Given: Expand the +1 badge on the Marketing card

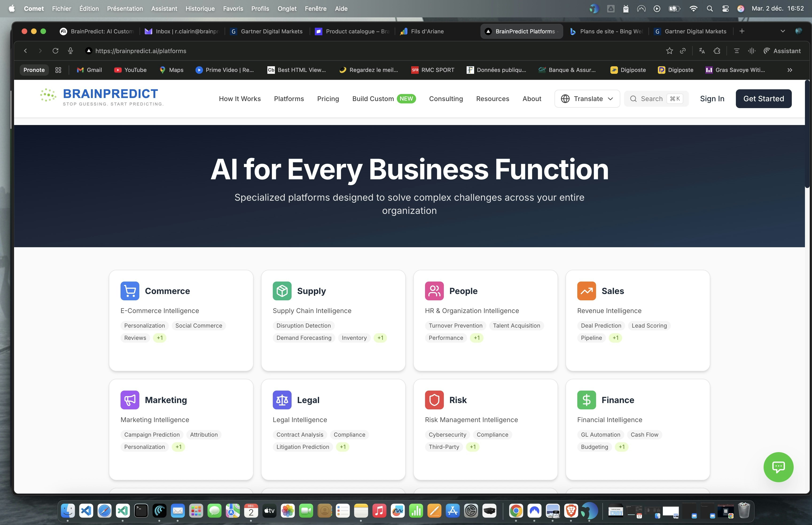Looking at the screenshot, I should coord(179,447).
